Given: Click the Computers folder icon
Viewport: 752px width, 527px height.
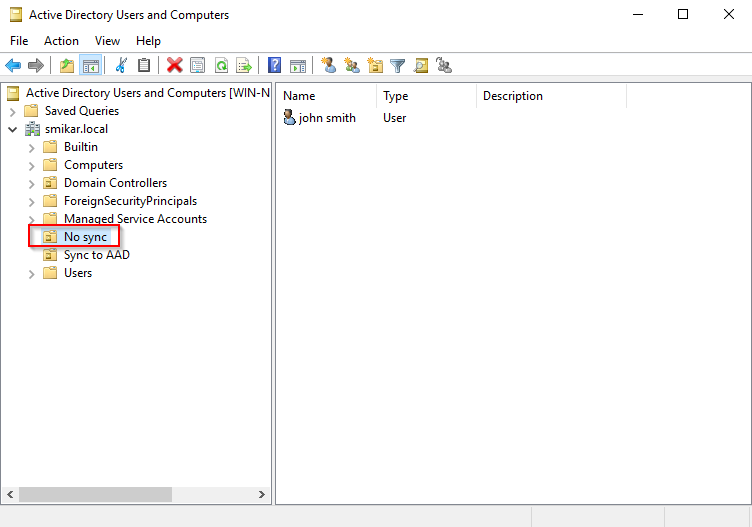Looking at the screenshot, I should pyautogui.click(x=50, y=165).
